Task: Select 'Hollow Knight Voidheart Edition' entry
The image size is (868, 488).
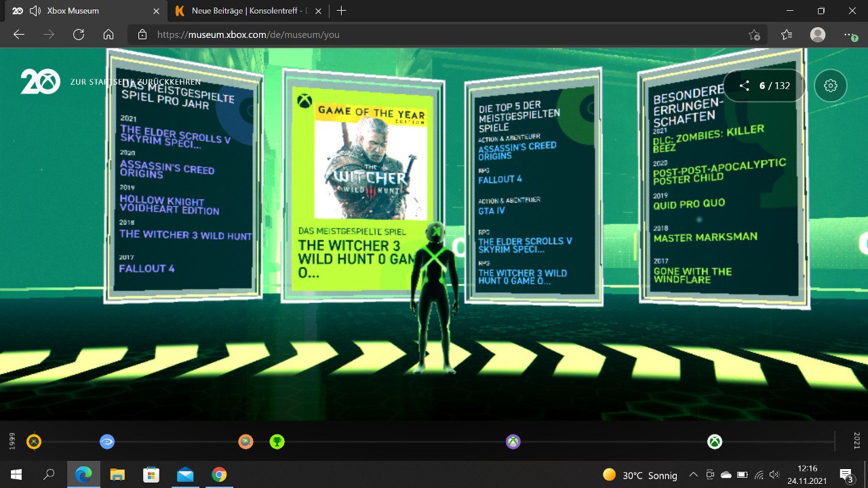Action: pos(169,205)
